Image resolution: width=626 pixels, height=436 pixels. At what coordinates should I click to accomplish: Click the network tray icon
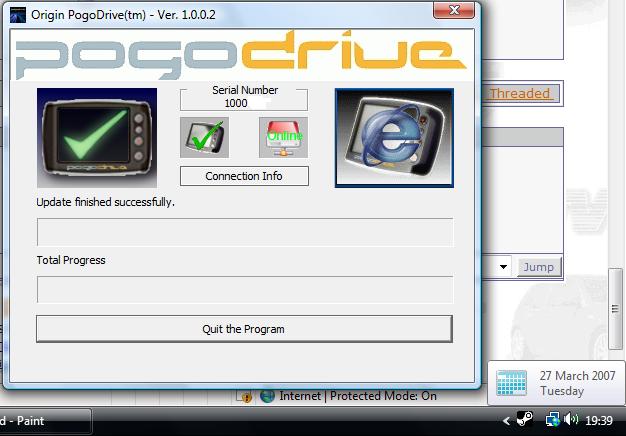553,420
